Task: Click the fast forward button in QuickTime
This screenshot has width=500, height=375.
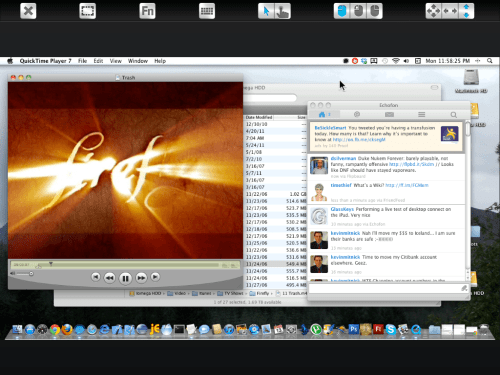Action: (x=141, y=278)
